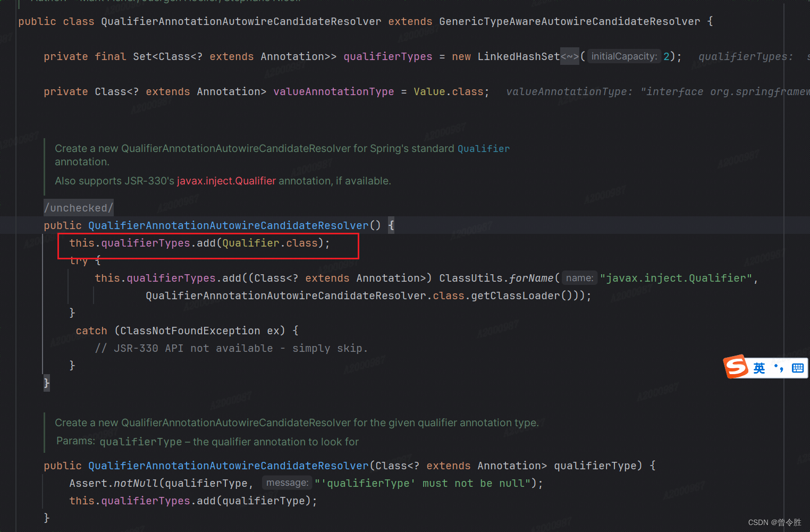The height and width of the screenshot is (532, 810).
Task: Click the Set type in the qualifierTypes declaration
Action: 142,56
